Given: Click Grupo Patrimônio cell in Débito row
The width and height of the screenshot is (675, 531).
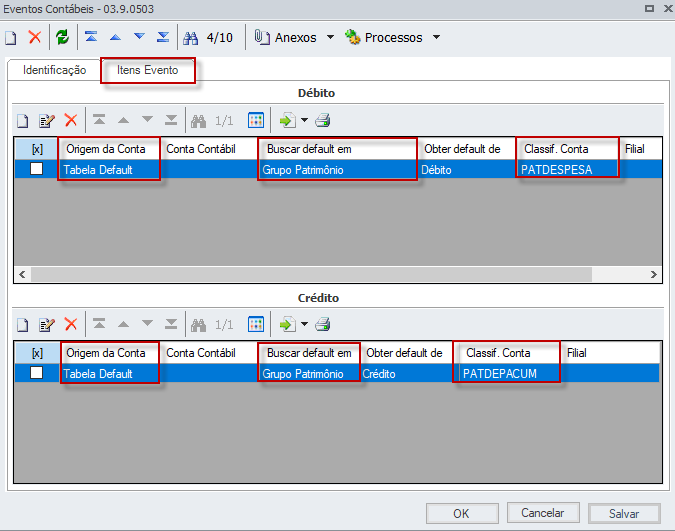Looking at the screenshot, I should [x=337, y=170].
